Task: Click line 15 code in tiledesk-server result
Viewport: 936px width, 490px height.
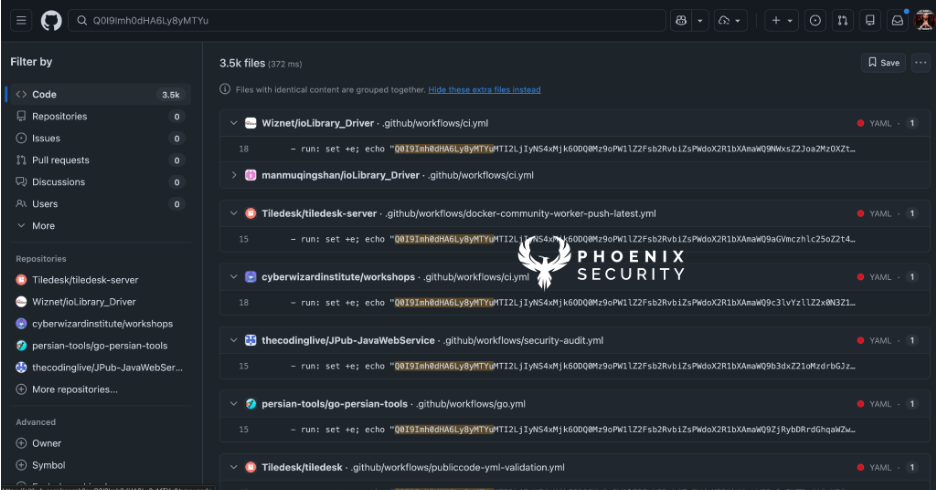Action: (573, 239)
